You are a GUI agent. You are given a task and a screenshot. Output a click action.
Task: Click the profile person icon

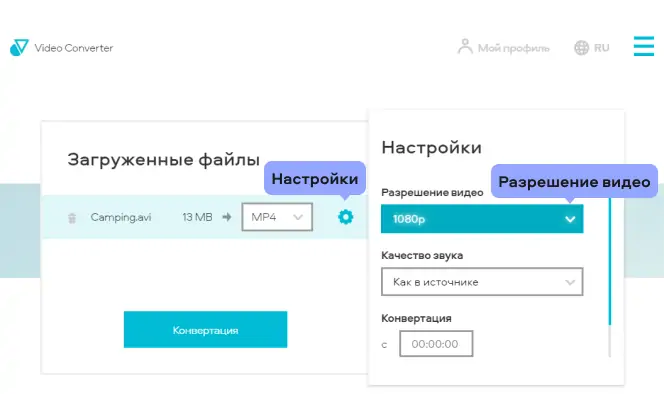[465, 47]
